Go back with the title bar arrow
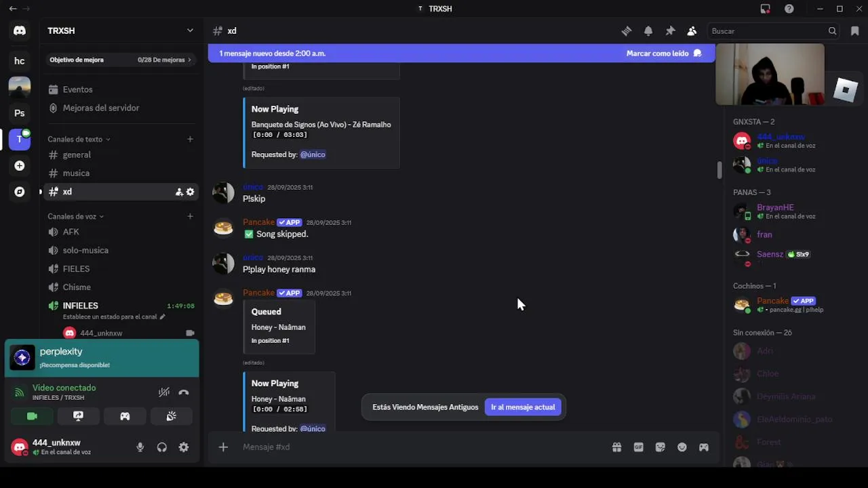868x488 pixels. pyautogui.click(x=13, y=9)
